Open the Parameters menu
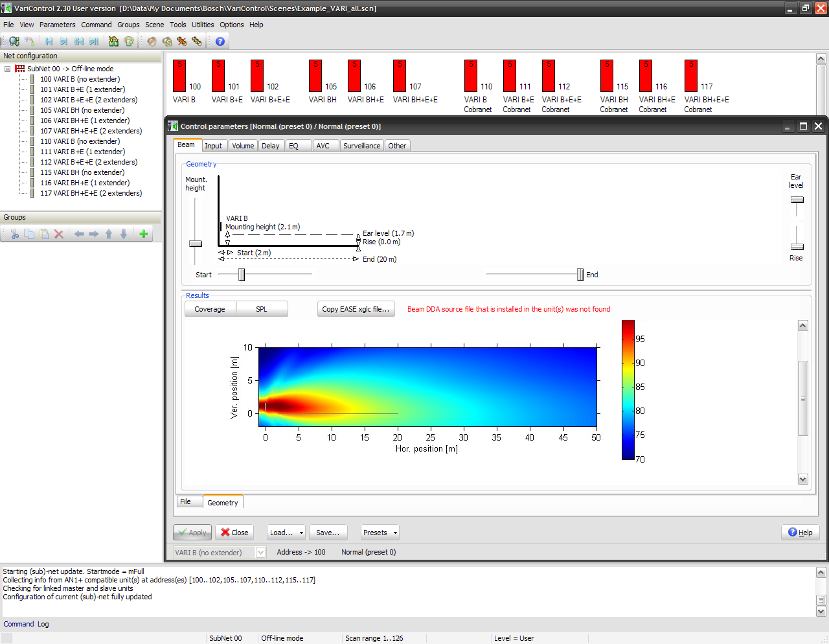The image size is (829, 644). tap(57, 25)
